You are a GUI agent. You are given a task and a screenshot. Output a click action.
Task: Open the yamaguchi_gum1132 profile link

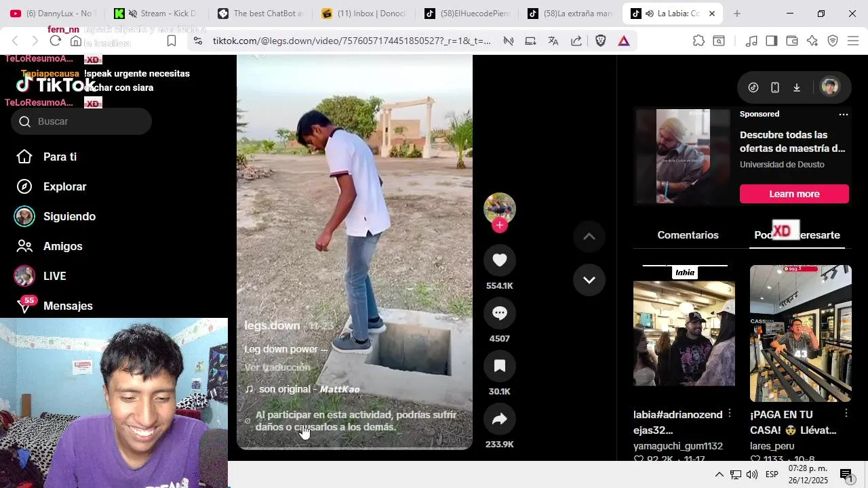tap(678, 446)
